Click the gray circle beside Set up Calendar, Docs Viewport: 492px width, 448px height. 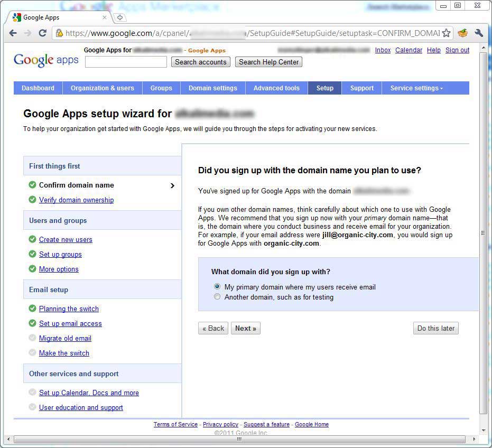tap(32, 392)
